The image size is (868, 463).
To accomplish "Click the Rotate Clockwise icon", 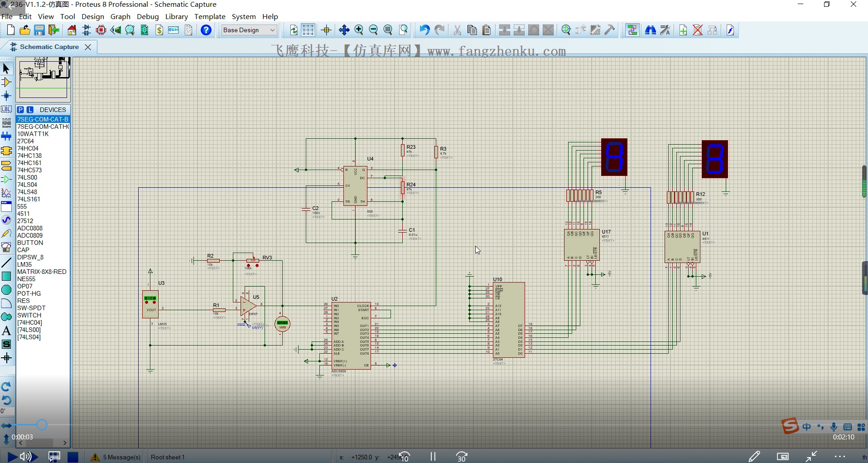I will pos(6,387).
